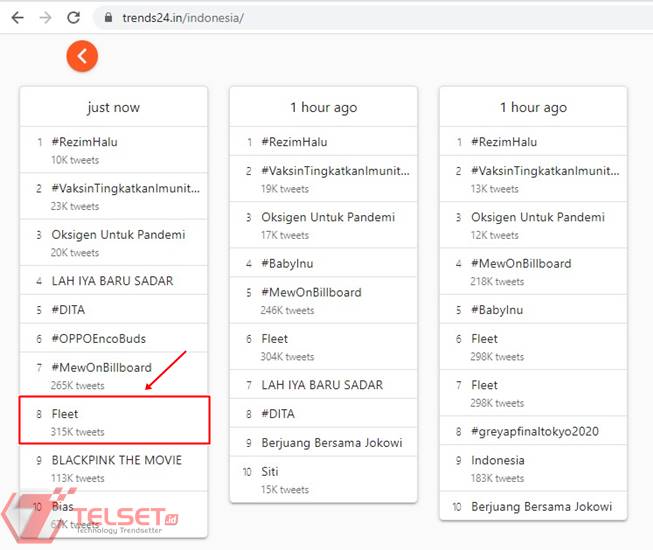Open #OPPOEncoBuds trending hashtag

[x=98, y=339]
